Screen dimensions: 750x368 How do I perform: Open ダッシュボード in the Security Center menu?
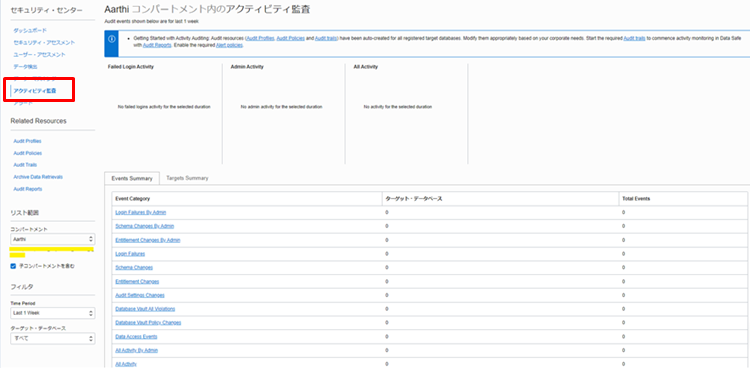30,30
